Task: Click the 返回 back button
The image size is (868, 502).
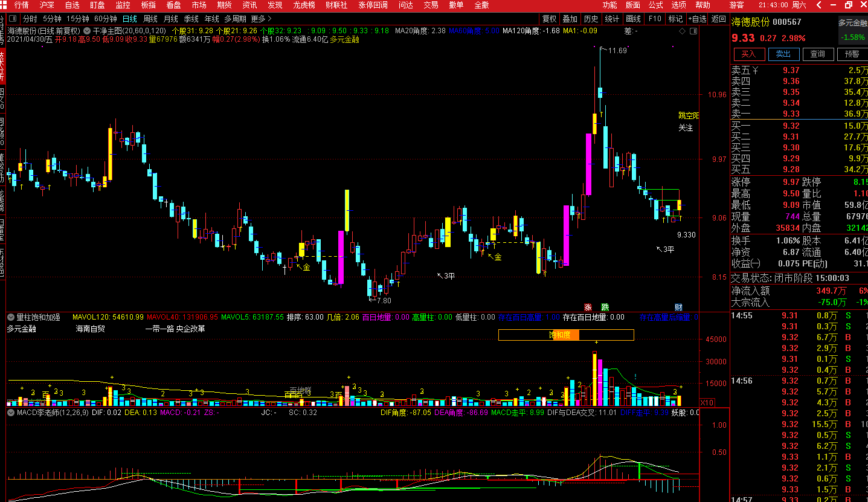Action: click(x=719, y=19)
